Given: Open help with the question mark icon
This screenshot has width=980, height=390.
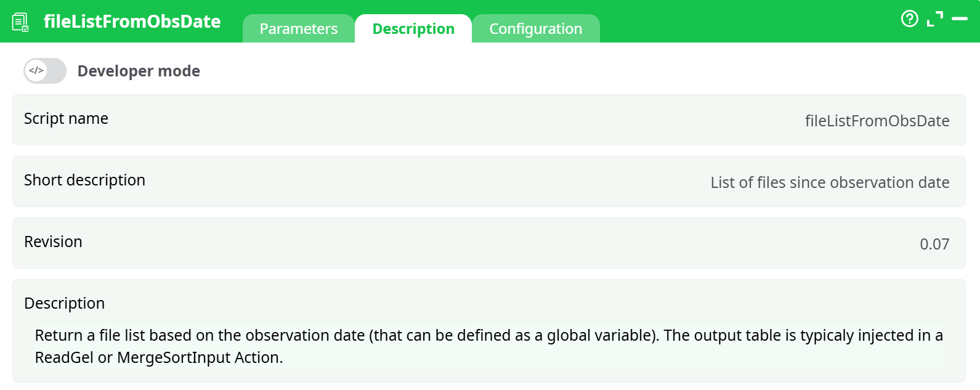Looking at the screenshot, I should coord(909,19).
